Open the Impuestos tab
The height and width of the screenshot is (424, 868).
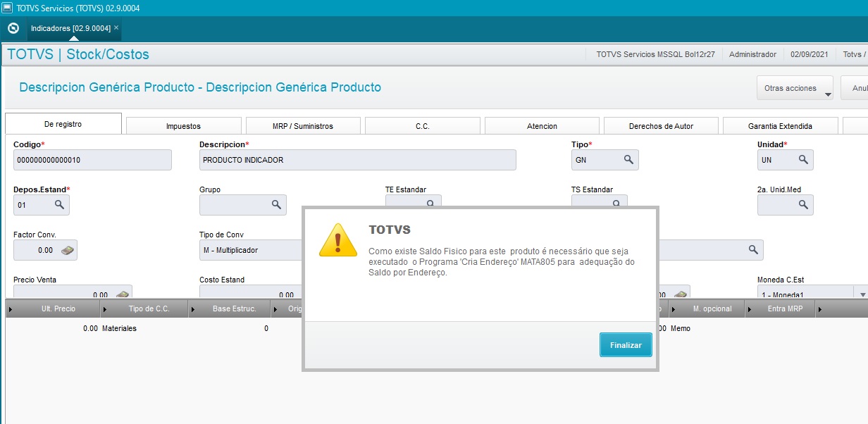(183, 126)
